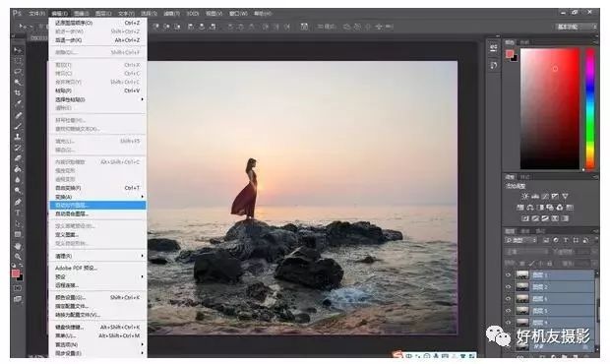Click the vertical hue spectrum slider
This screenshot has height=364, width=610.
(x=590, y=108)
